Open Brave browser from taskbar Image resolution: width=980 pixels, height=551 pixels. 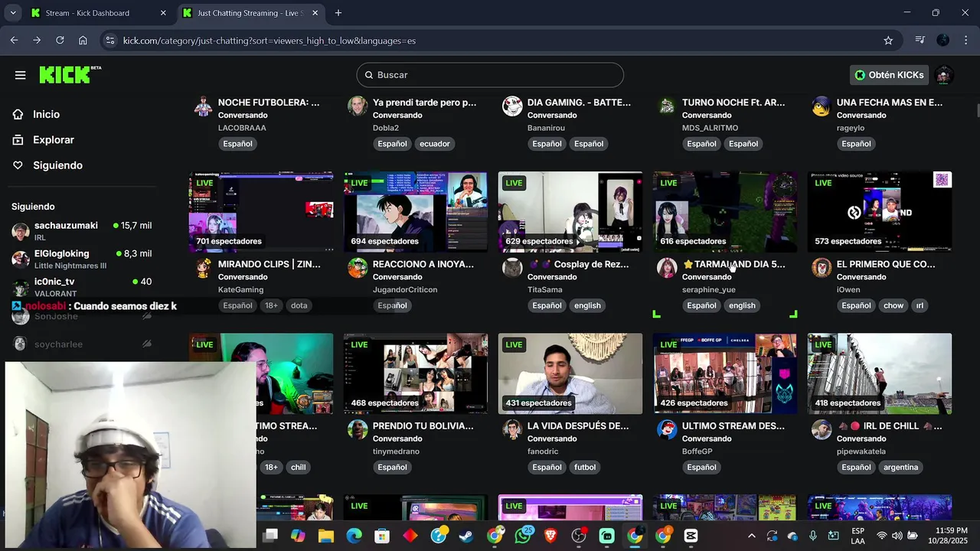pos(550,536)
